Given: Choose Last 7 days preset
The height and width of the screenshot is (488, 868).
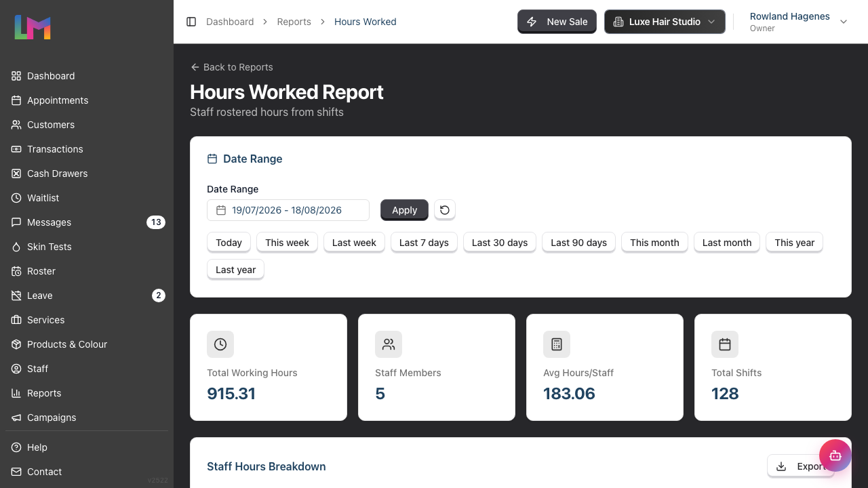Looking at the screenshot, I should point(424,243).
